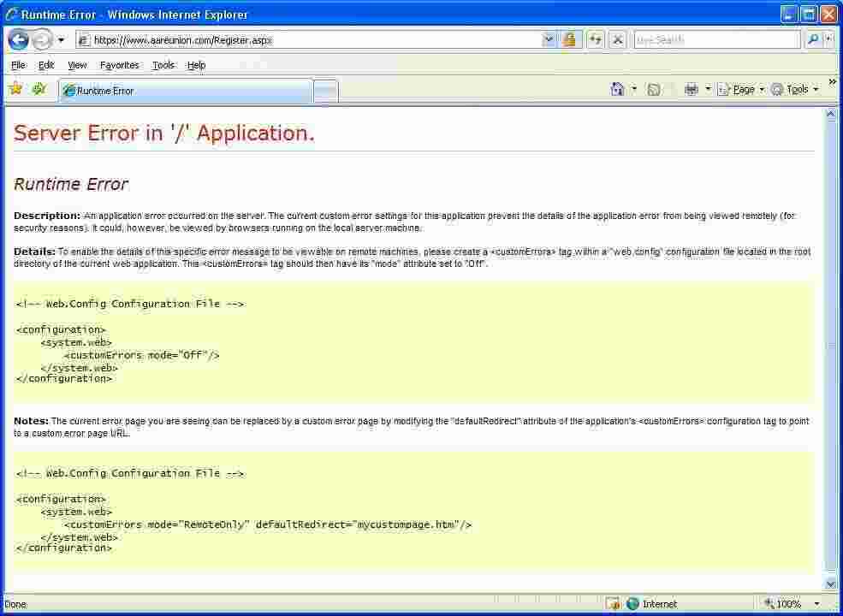Click the Stop loading icon
Screen dimensions: 843x616
618,39
